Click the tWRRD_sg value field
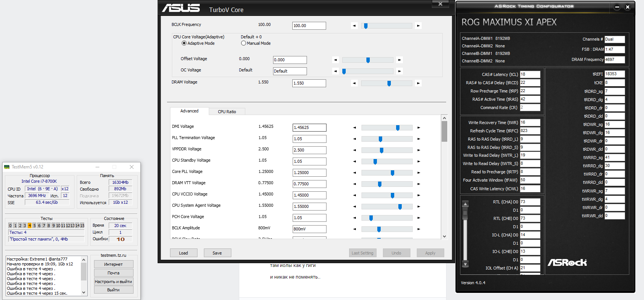This screenshot has width=644, height=300. 615,158
